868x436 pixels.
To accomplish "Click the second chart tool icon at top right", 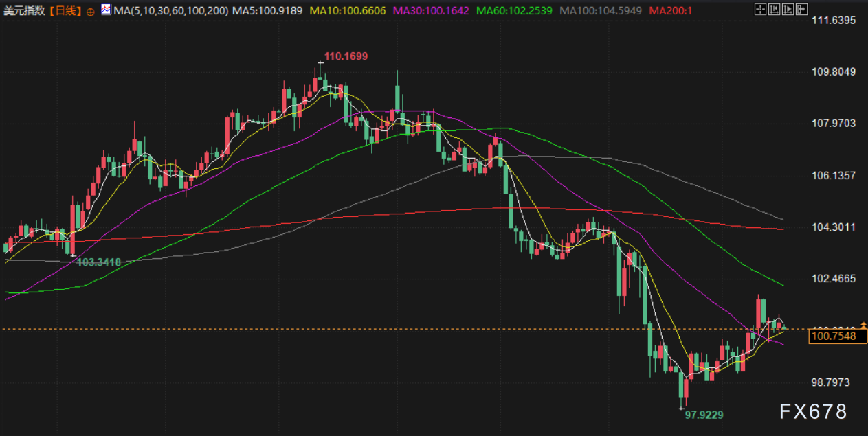I will point(773,10).
